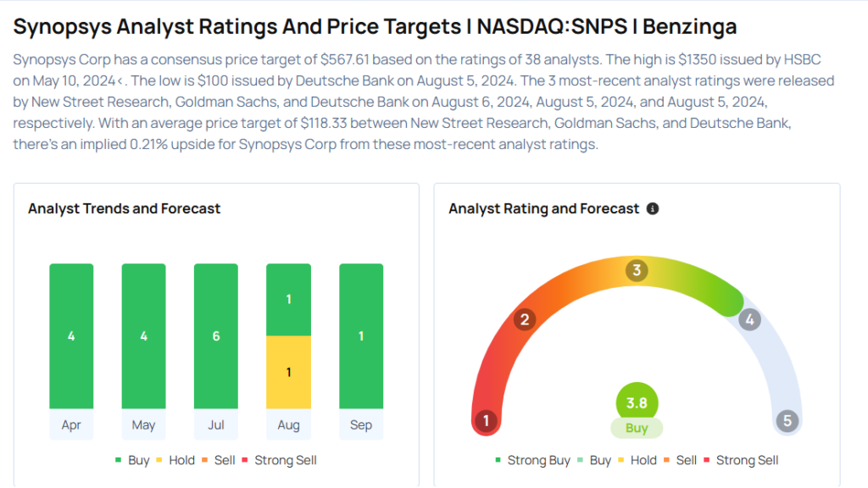868x488 pixels.
Task: Toggle Strong Buy legend in rating gauge
Action: [532, 460]
